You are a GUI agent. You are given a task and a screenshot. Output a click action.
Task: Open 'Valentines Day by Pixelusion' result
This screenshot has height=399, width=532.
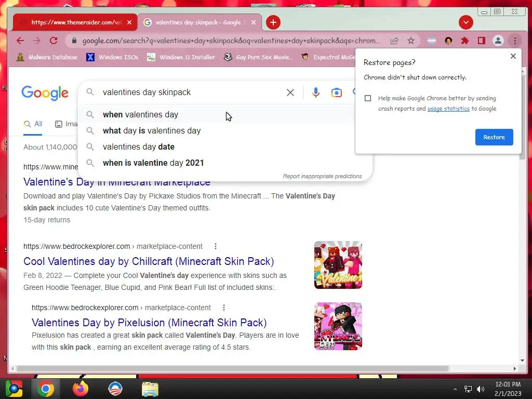click(x=149, y=322)
